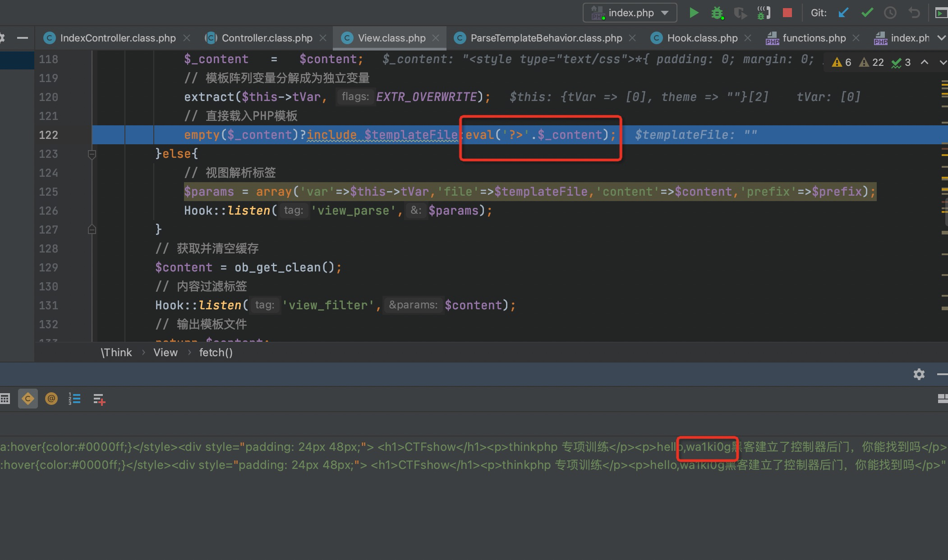Toggle the listen for PHP debug connections icon
This screenshot has height=560, width=948.
764,13
